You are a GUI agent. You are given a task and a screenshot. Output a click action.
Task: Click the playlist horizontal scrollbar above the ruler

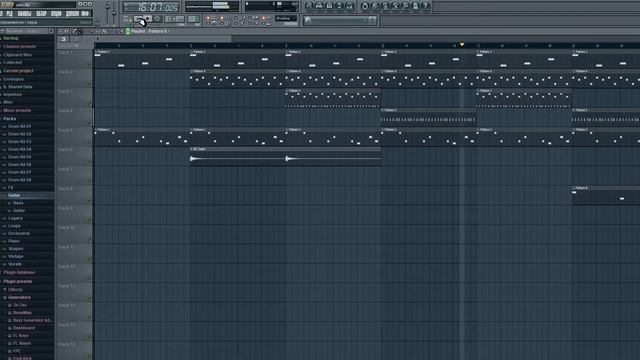pos(163,39)
